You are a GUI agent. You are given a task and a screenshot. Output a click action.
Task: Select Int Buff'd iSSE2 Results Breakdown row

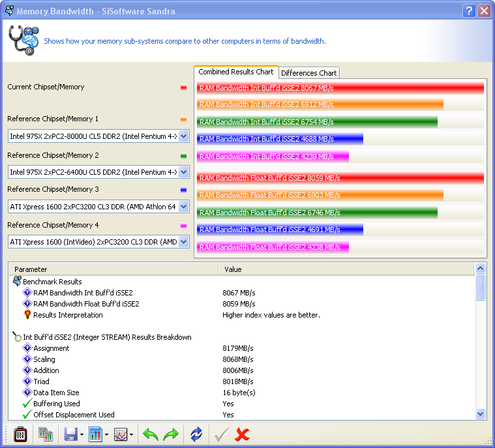click(x=242, y=337)
